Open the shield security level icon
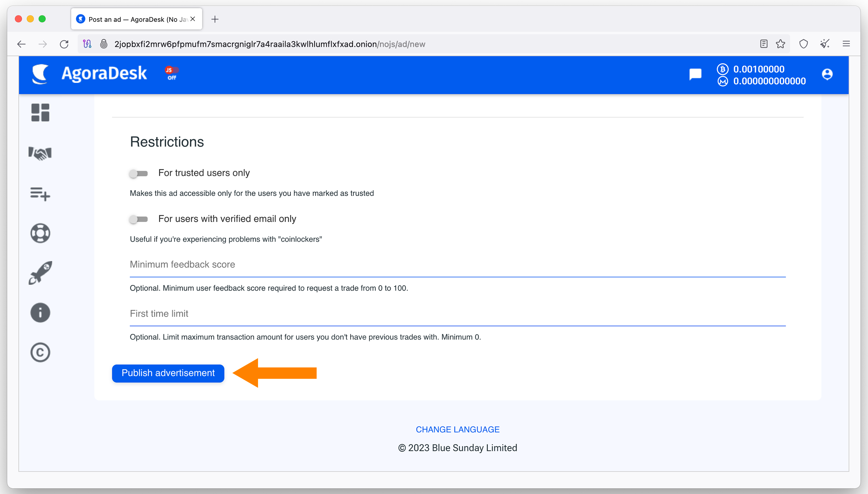The height and width of the screenshot is (494, 868). tap(804, 44)
